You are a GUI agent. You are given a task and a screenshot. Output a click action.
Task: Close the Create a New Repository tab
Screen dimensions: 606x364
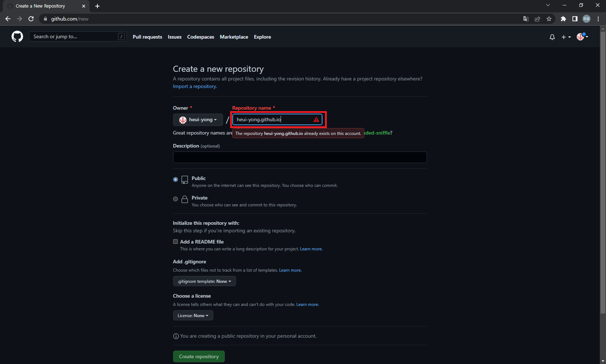[84, 6]
